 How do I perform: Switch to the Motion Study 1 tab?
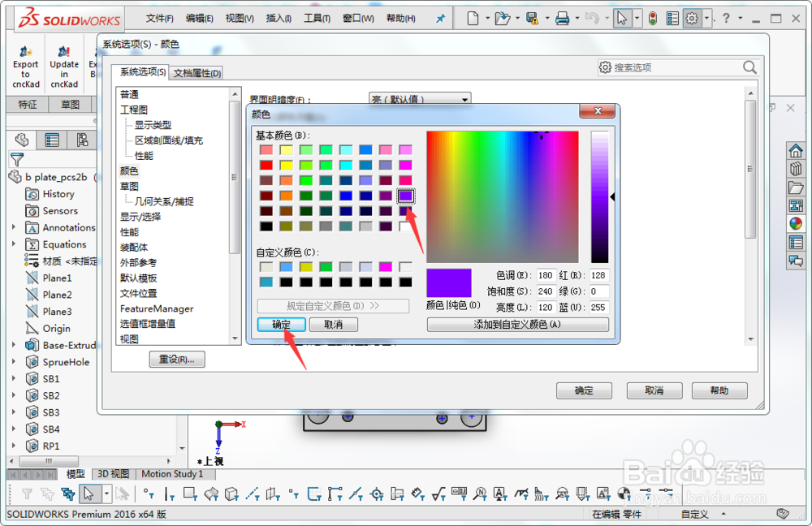click(172, 474)
